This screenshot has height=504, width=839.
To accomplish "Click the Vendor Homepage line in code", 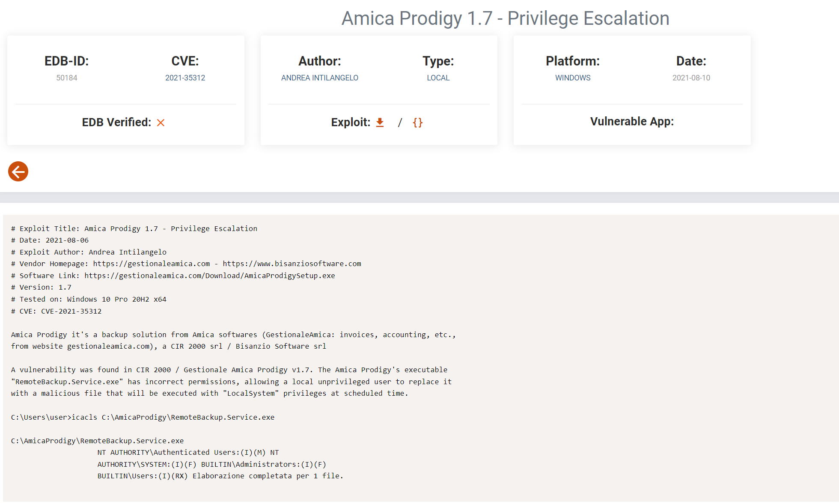I will pos(186,264).
